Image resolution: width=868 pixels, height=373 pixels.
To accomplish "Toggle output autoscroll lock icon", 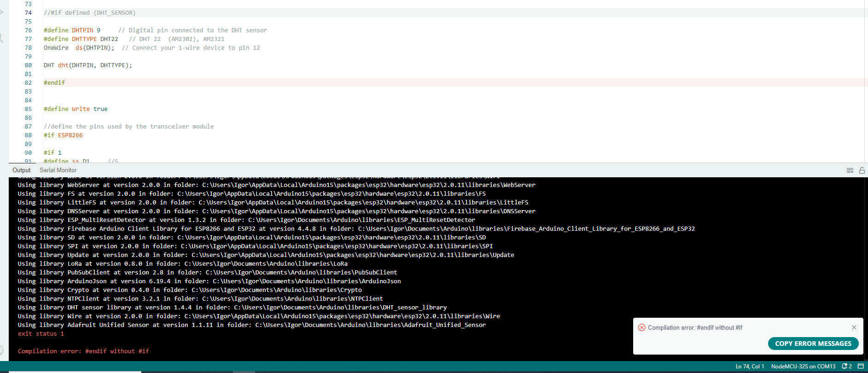I will click(862, 170).
